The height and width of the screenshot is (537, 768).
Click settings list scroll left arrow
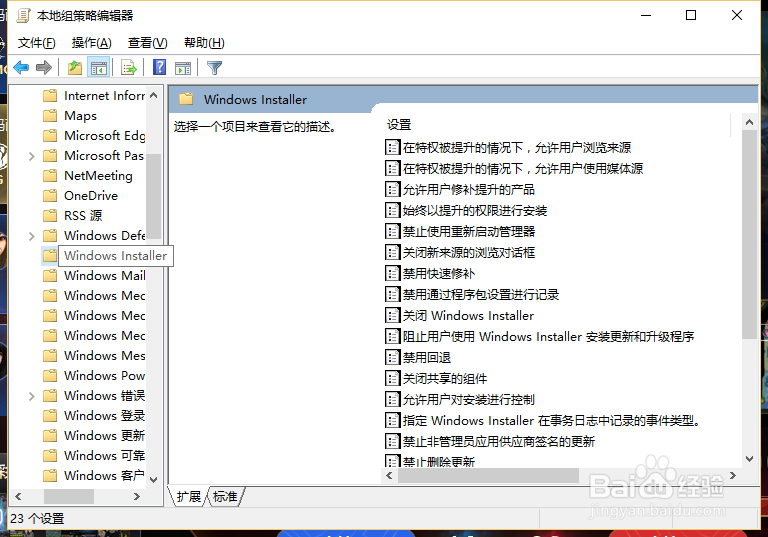[389, 475]
